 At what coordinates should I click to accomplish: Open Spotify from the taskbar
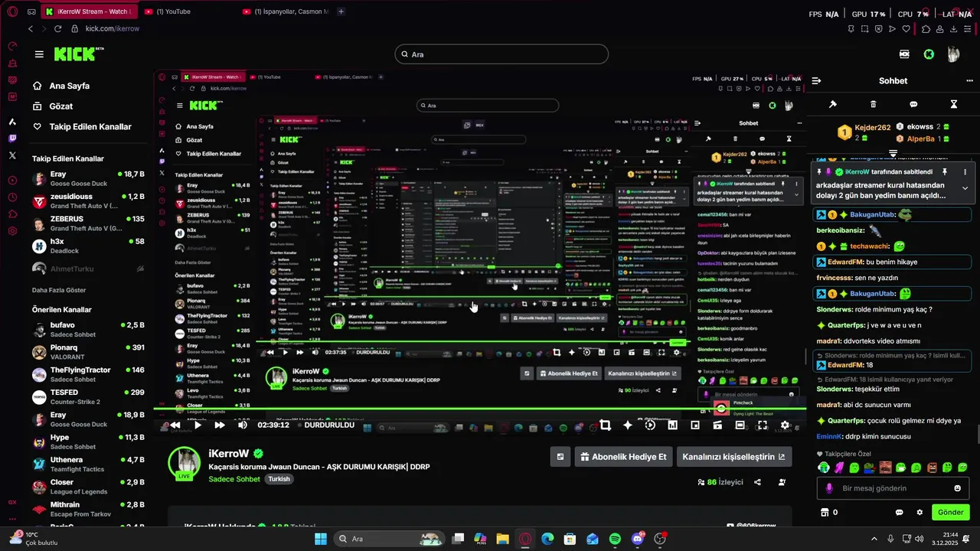tap(616, 539)
